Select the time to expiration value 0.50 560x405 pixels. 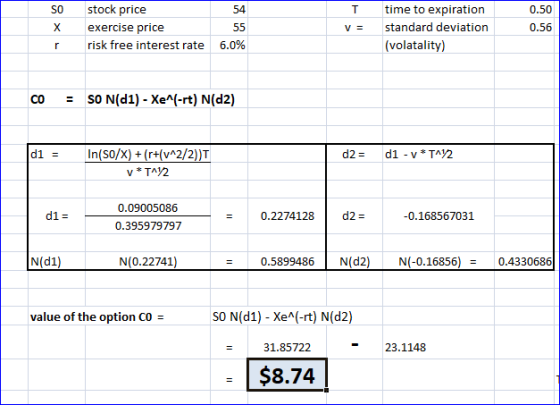(540, 9)
